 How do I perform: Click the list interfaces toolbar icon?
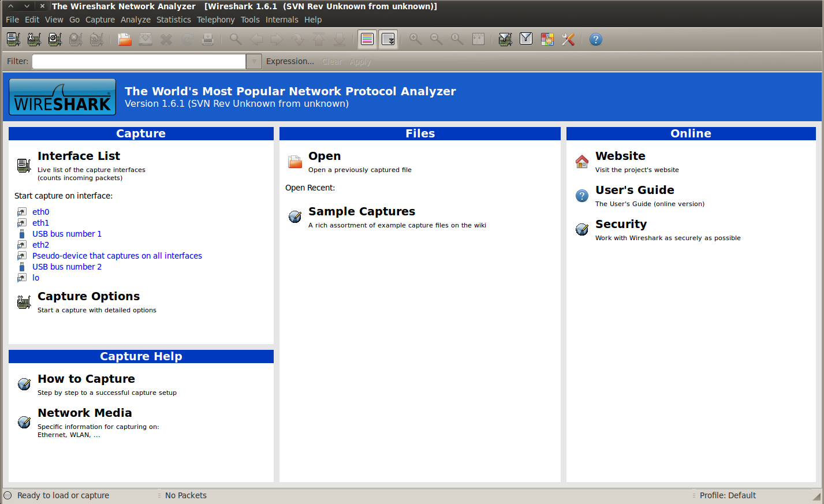pyautogui.click(x=13, y=39)
